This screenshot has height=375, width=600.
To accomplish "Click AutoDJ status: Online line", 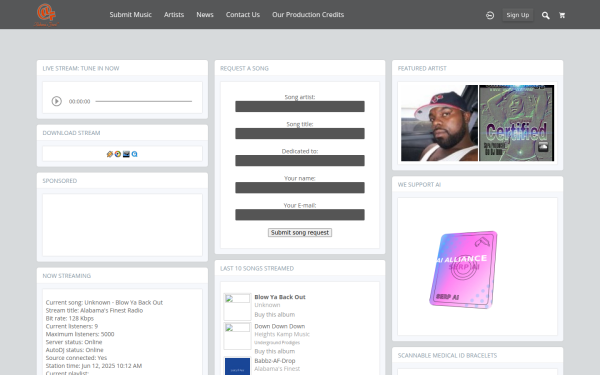I will click(75, 350).
